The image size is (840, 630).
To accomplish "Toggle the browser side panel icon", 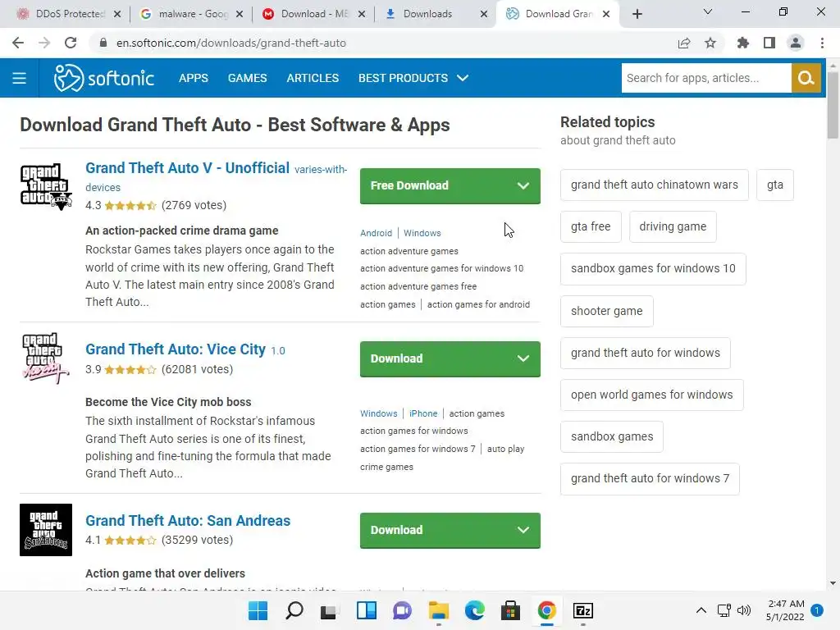I will [x=769, y=43].
